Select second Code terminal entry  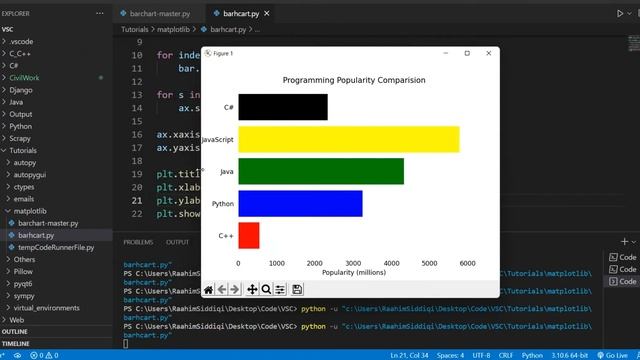click(x=622, y=269)
